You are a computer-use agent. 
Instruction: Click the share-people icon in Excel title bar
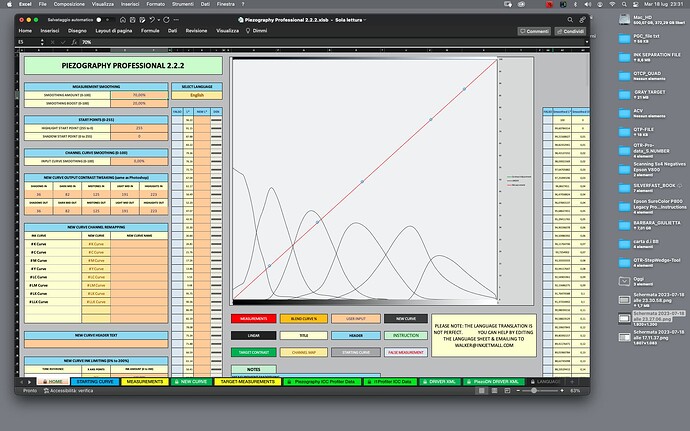[x=582, y=20]
